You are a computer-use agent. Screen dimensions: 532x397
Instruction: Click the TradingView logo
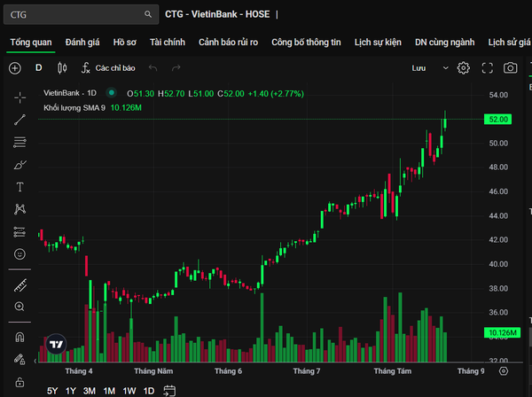57,344
